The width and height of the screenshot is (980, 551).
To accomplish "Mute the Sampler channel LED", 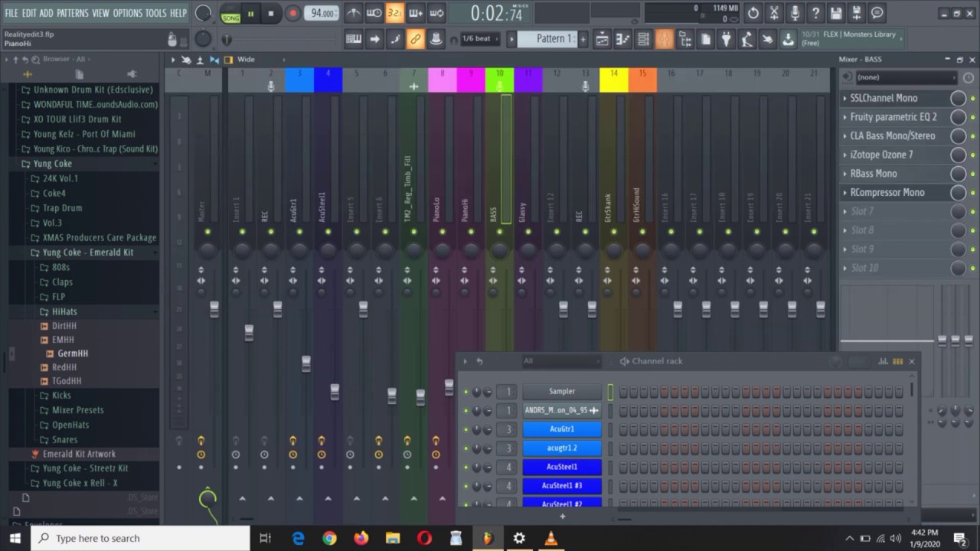I will coord(465,392).
